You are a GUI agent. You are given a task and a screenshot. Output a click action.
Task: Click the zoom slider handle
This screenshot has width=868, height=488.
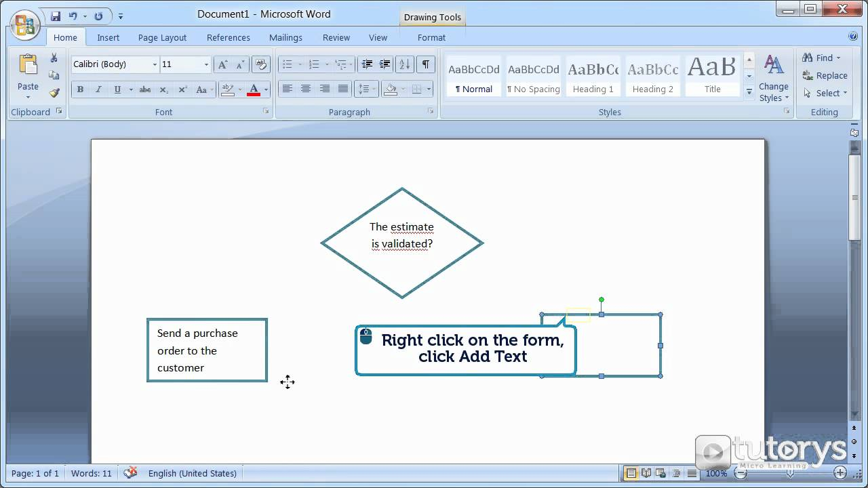pyautogui.click(x=790, y=473)
